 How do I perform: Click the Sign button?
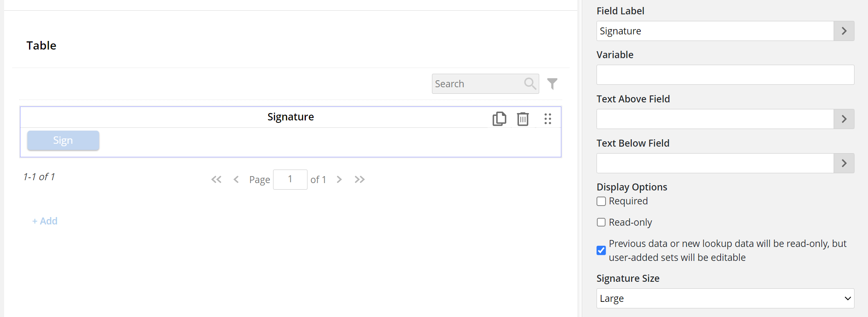pos(63,140)
